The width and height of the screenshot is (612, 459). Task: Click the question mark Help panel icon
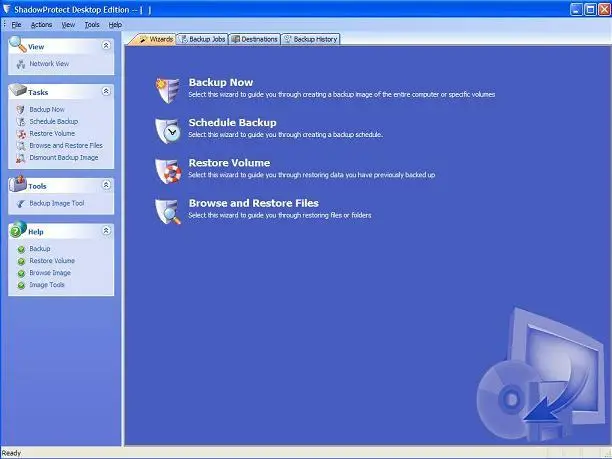18,230
